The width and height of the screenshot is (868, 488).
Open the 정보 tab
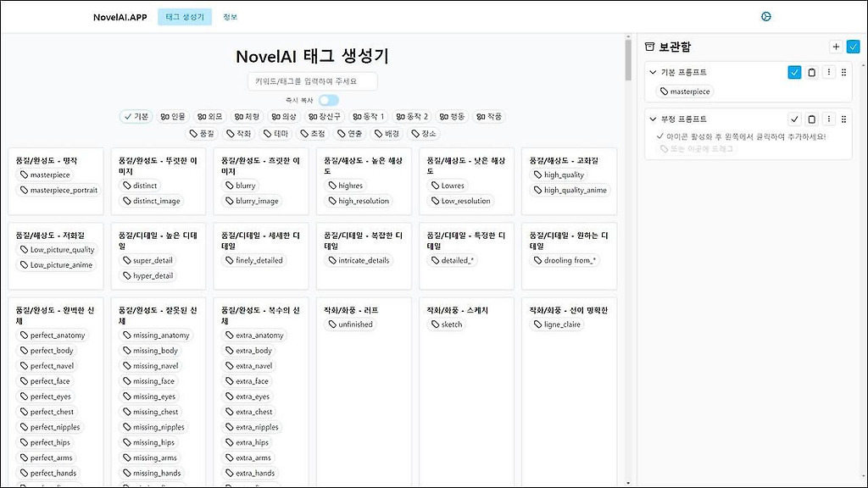pos(231,17)
